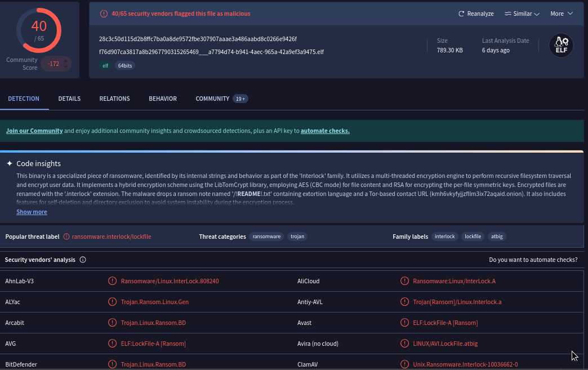Switch to the DETECTION tab
Viewport: 588px width, 370px height.
coord(24,99)
